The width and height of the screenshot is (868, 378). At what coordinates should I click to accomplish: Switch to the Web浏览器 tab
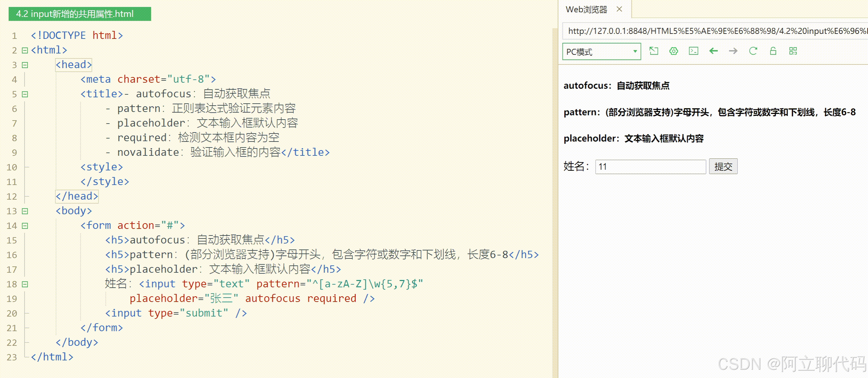coord(586,9)
